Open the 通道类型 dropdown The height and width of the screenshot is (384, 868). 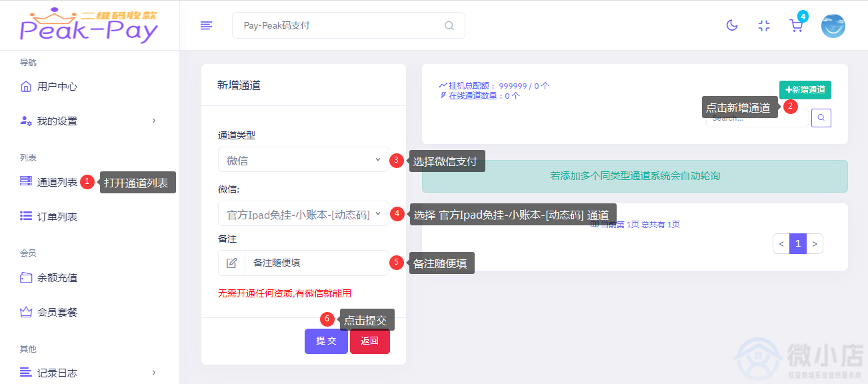point(303,160)
